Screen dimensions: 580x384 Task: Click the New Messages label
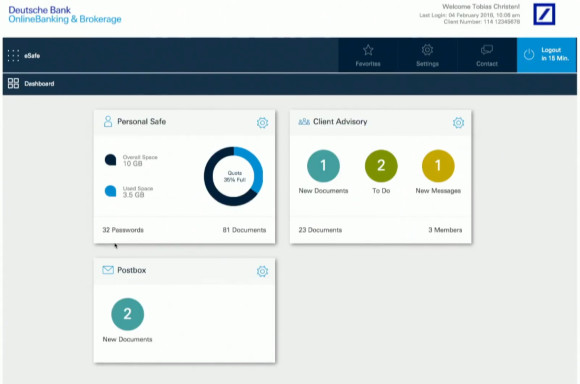tap(438, 191)
